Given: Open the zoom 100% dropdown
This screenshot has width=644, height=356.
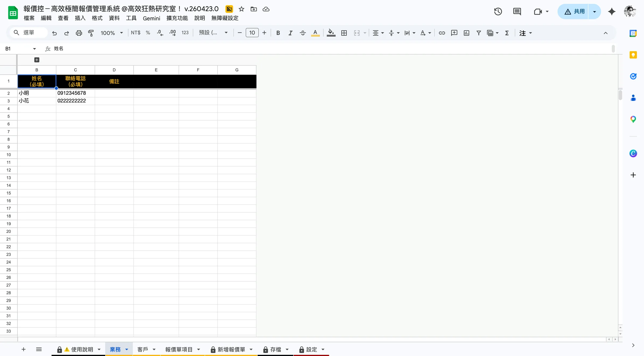Looking at the screenshot, I should pyautogui.click(x=112, y=33).
